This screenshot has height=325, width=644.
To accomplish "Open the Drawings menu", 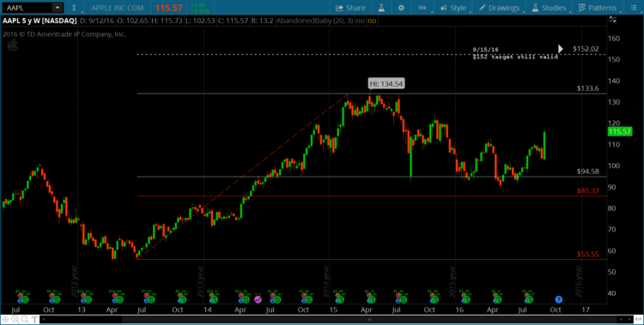I will coord(500,8).
